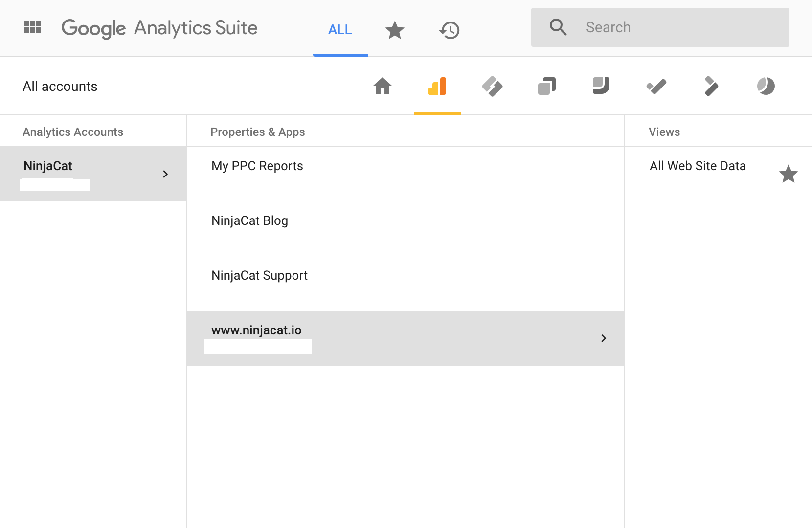This screenshot has height=528, width=812.
Task: Open the starred favorites tab
Action: (395, 30)
